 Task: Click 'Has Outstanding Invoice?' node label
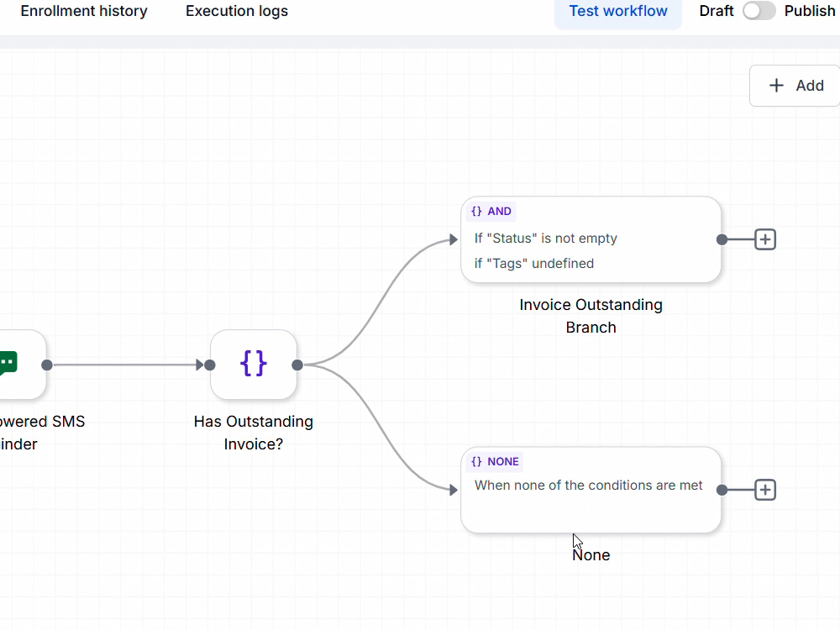254,433
